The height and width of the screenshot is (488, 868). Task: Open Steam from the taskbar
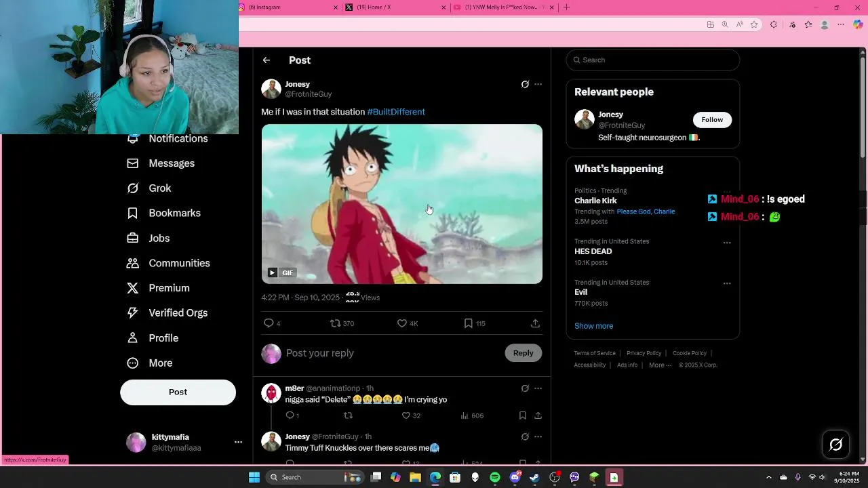click(534, 477)
